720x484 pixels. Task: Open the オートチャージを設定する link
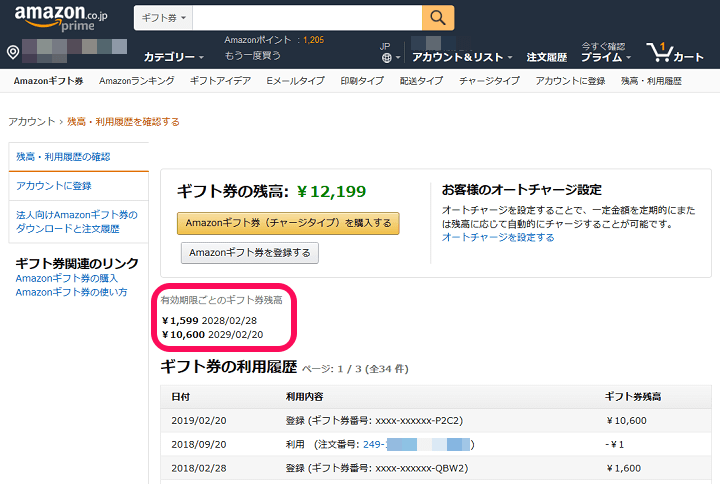coord(497,237)
